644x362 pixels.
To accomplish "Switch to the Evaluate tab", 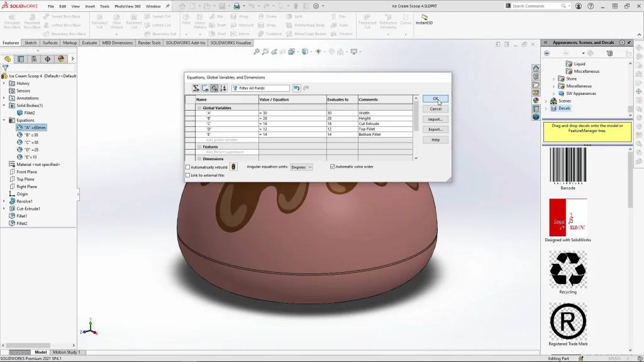I will pyautogui.click(x=89, y=43).
